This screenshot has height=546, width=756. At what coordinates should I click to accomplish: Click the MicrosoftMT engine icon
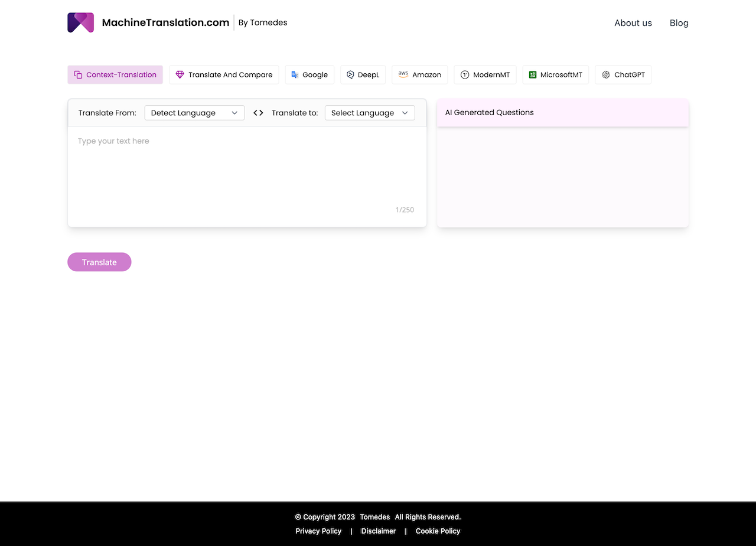click(532, 74)
